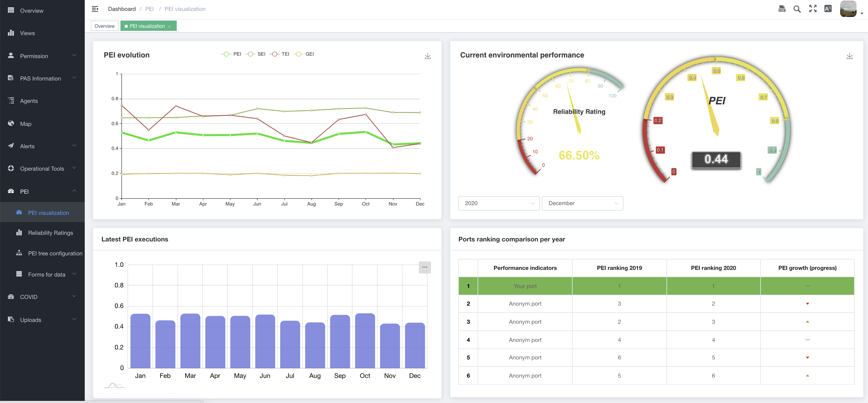Click the PEI ranking 2019 column header
This screenshot has width=868, height=403.
click(619, 268)
